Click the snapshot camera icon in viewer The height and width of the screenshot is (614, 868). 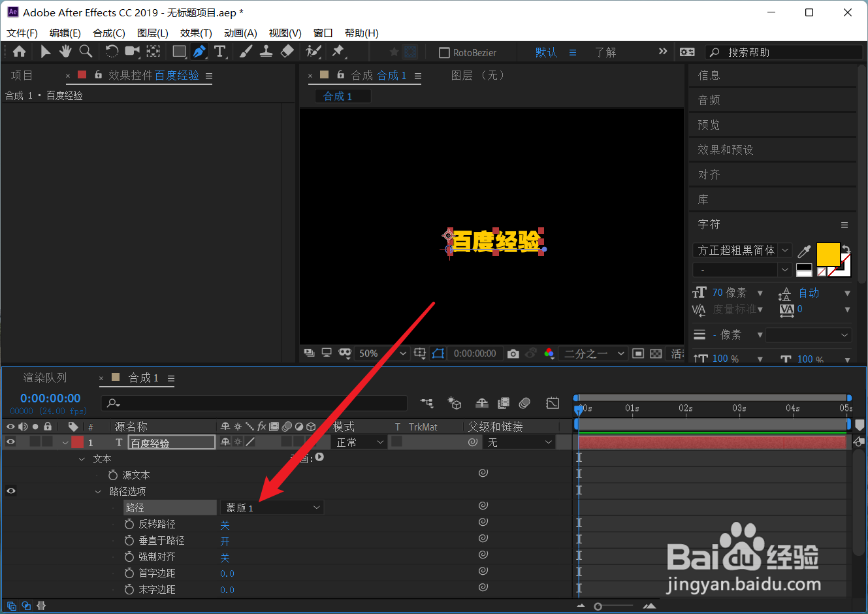tap(513, 353)
